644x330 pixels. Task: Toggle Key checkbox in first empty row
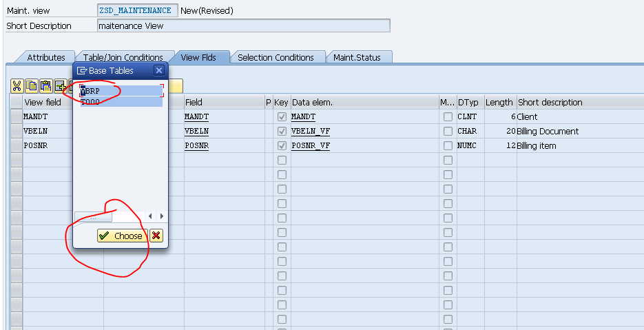282,161
